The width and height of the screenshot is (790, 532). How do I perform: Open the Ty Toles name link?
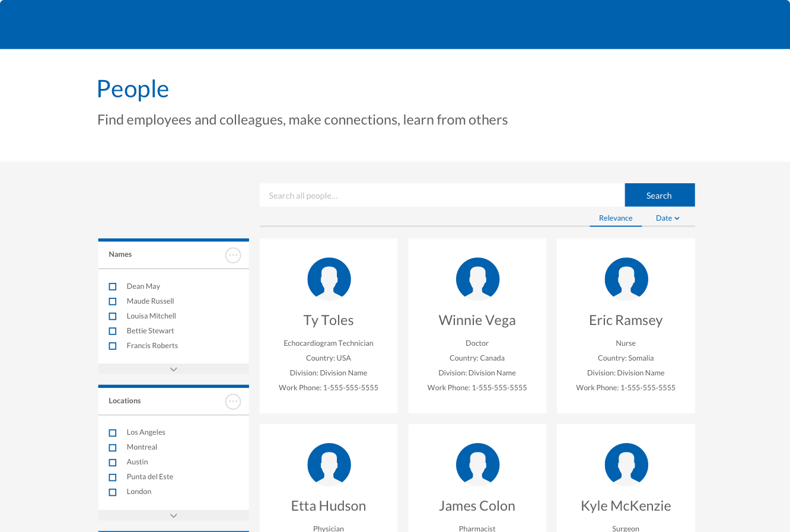pos(329,320)
